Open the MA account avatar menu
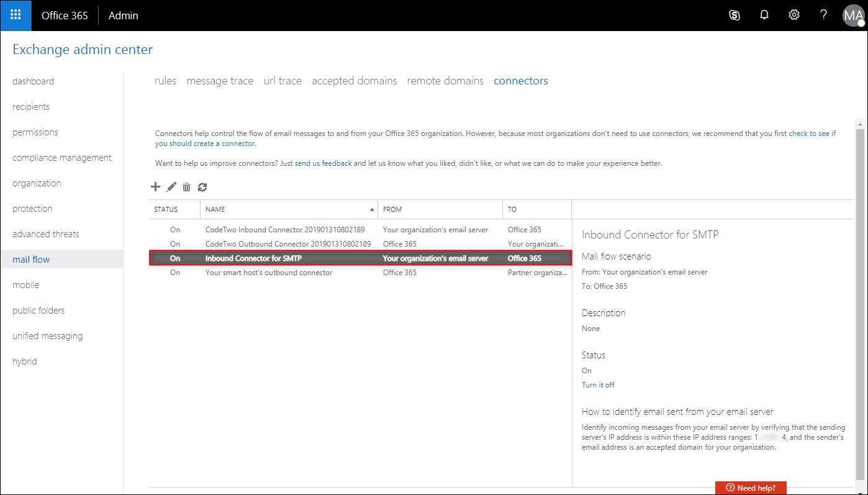 [x=853, y=16]
